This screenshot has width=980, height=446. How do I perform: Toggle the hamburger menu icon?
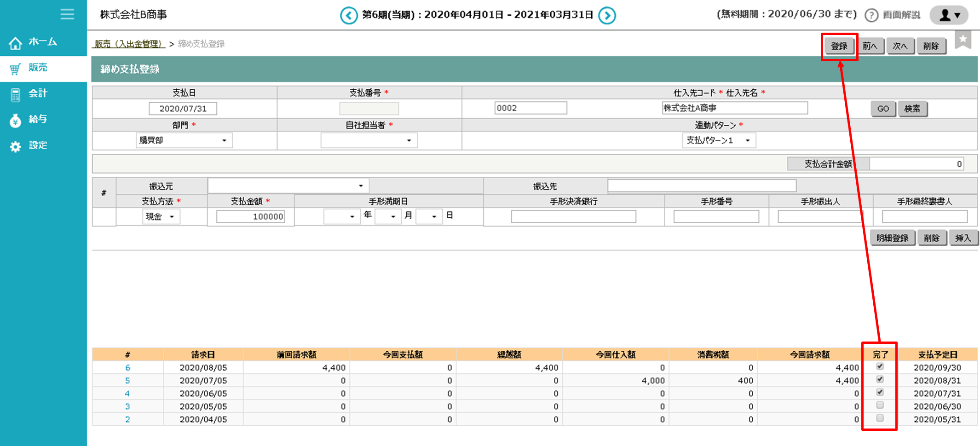[x=67, y=14]
